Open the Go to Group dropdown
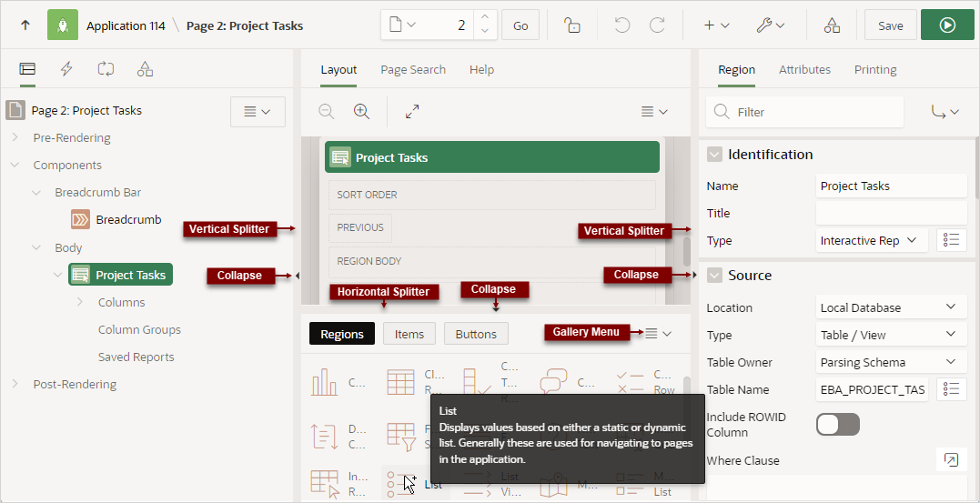Image resolution: width=980 pixels, height=503 pixels. click(945, 112)
